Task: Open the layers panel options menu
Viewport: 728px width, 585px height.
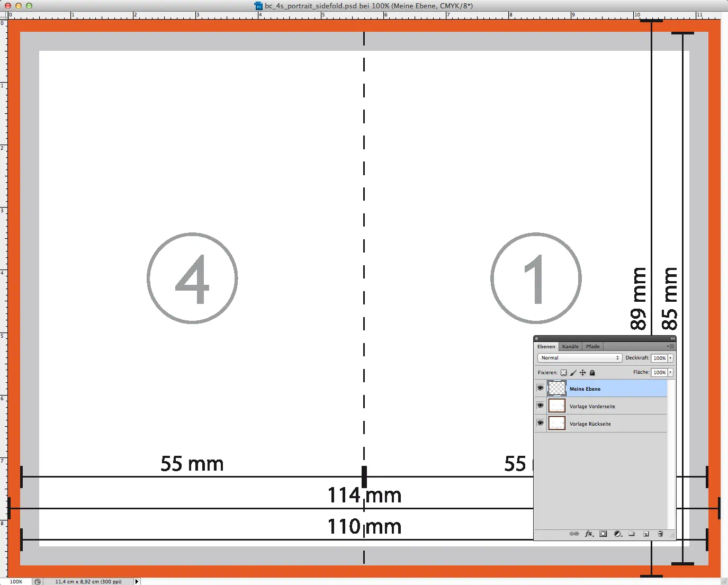Action: pos(670,347)
